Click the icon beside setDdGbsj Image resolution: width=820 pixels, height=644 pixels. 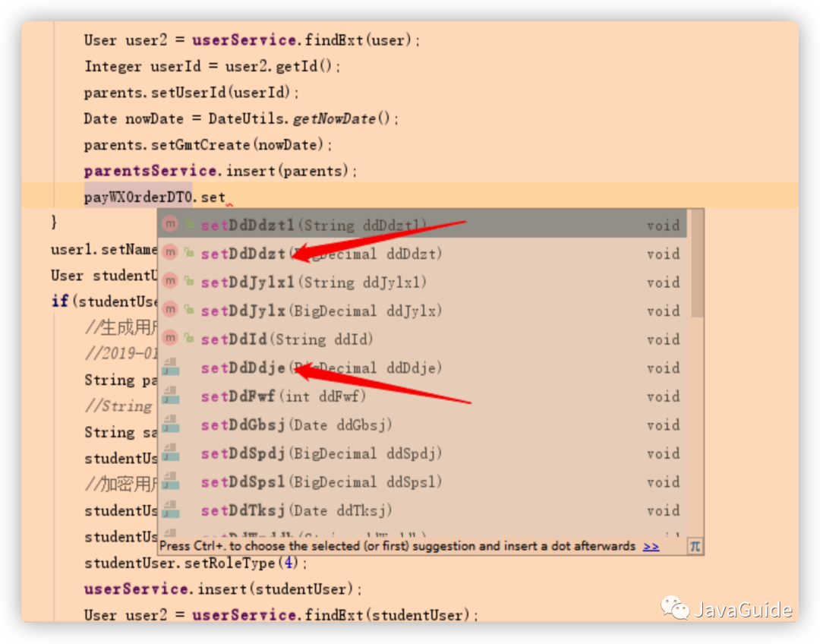pos(171,425)
